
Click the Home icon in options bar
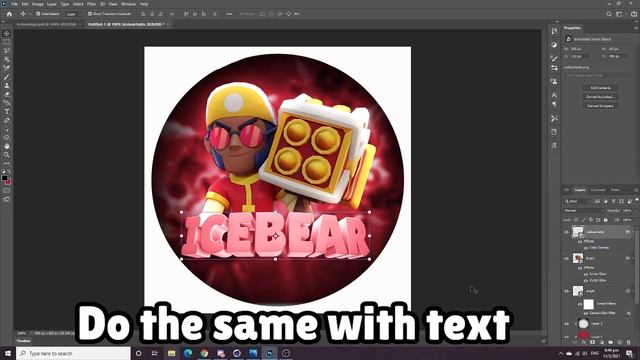click(x=9, y=14)
